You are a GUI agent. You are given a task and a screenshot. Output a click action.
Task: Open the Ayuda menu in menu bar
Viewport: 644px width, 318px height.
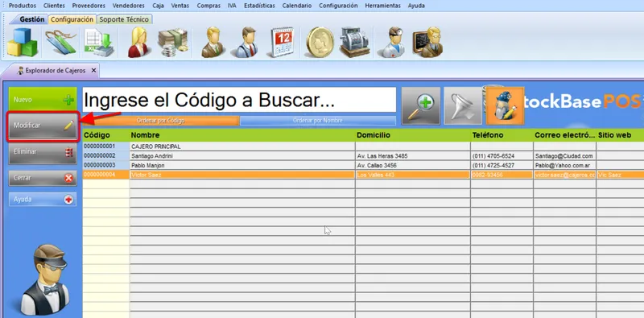coord(416,6)
